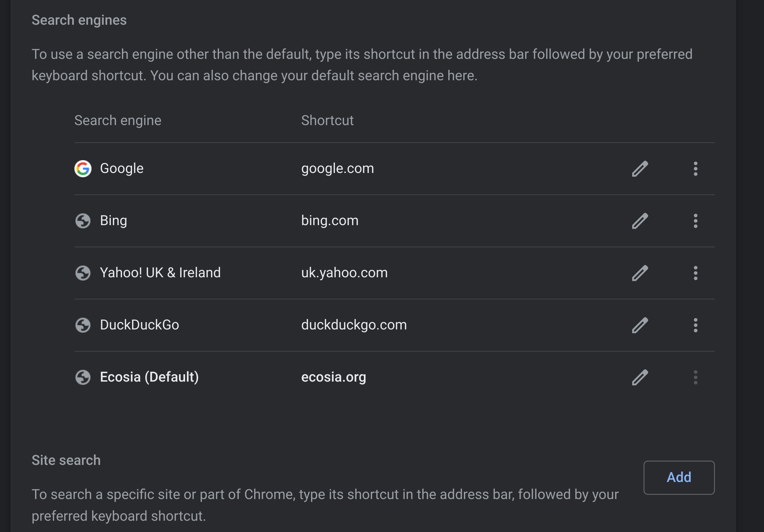
Task: Click the globe icon beside Bing
Action: [83, 221]
